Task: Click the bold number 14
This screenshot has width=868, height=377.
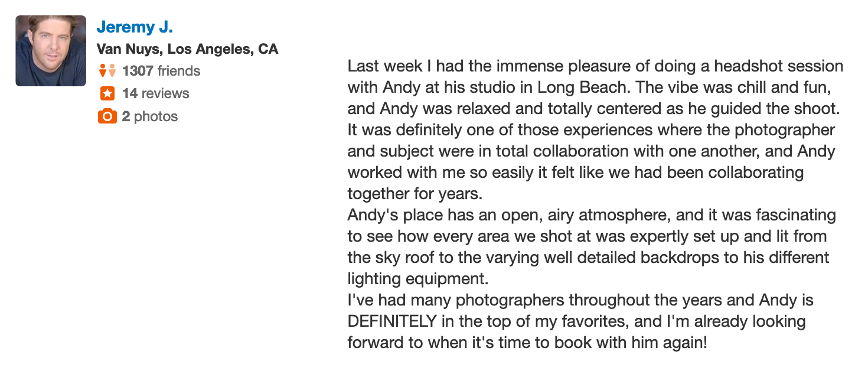Action: pyautogui.click(x=129, y=94)
